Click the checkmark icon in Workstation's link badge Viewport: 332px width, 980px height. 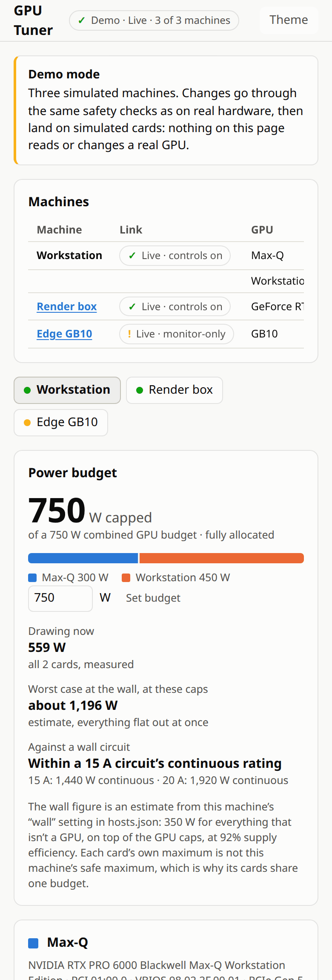[132, 256]
